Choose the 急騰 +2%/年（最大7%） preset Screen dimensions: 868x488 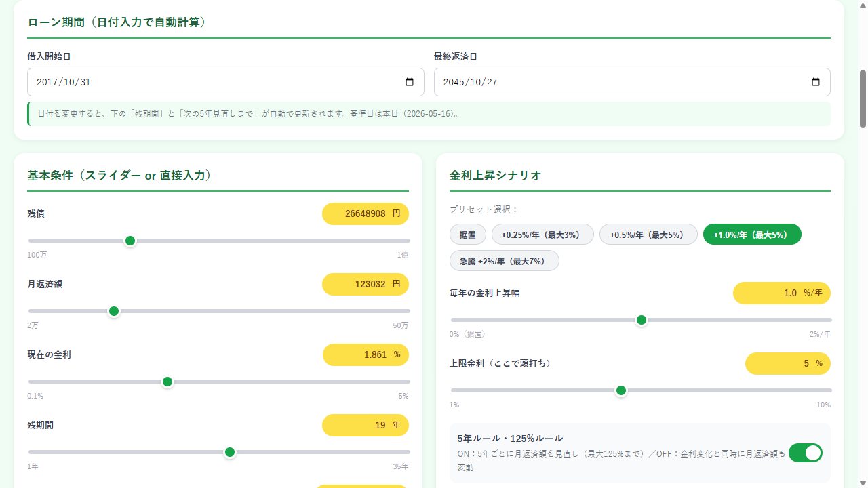505,261
